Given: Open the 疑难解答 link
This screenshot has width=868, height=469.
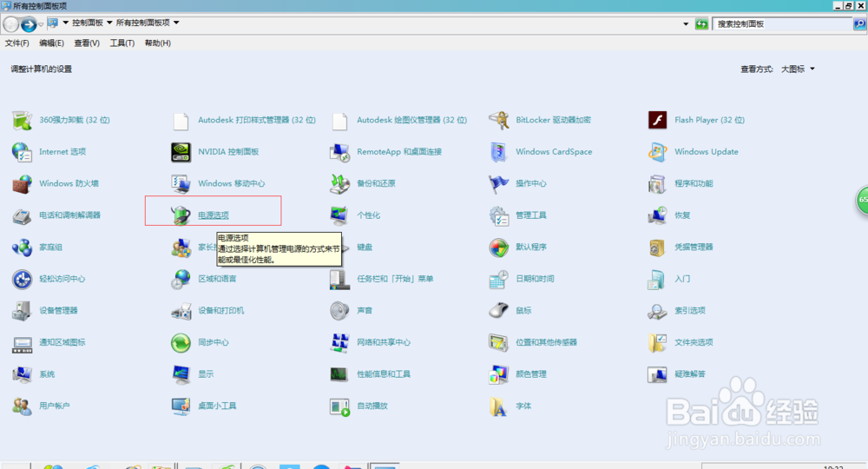Looking at the screenshot, I should [690, 375].
